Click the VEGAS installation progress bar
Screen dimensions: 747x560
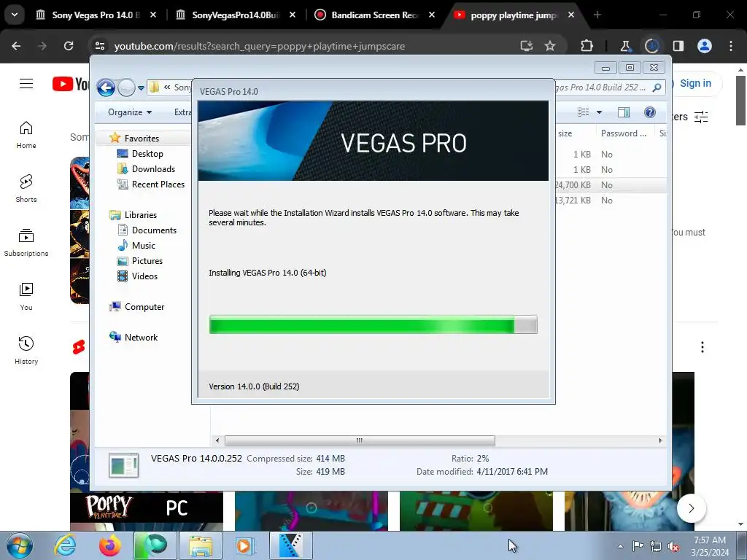point(373,324)
